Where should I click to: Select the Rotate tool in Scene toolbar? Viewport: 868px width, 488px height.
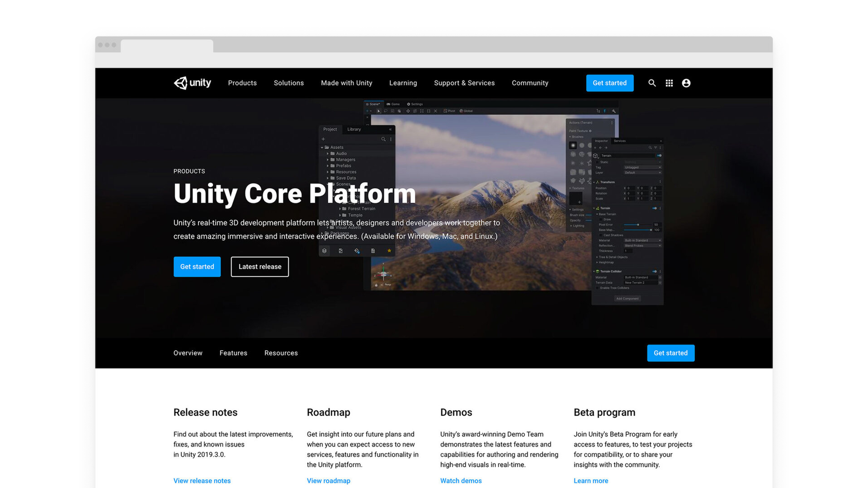point(415,111)
